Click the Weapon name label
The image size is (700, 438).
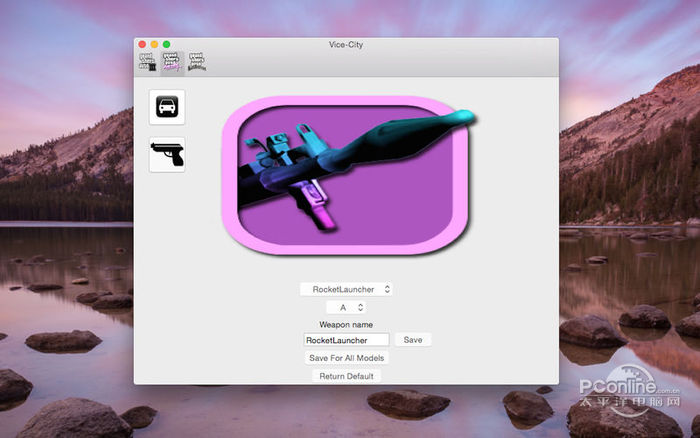tap(346, 325)
